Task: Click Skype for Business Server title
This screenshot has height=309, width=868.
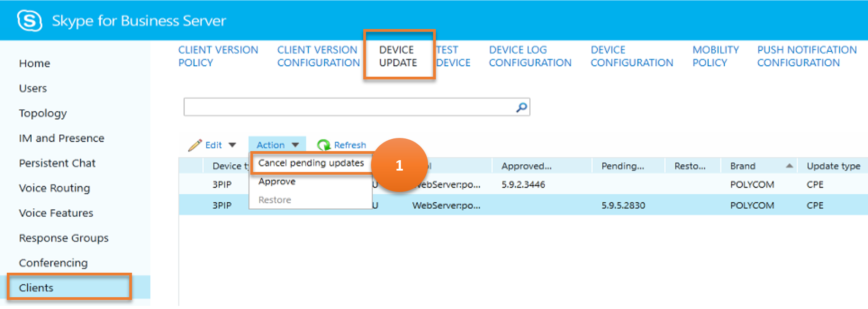Action: (x=139, y=21)
